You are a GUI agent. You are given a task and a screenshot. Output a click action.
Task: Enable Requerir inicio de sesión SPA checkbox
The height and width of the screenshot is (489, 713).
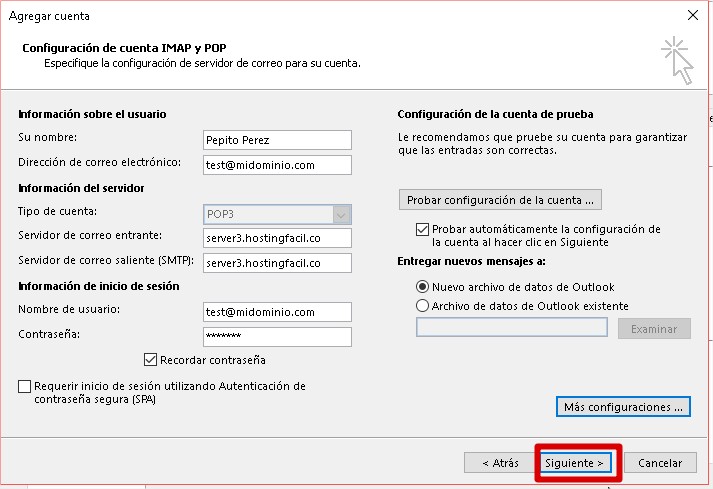tap(25, 386)
